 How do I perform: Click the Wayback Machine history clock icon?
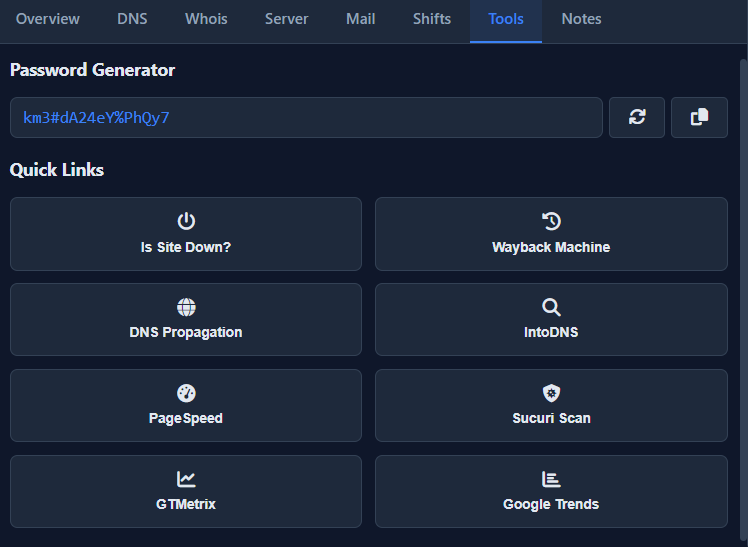[x=551, y=221]
